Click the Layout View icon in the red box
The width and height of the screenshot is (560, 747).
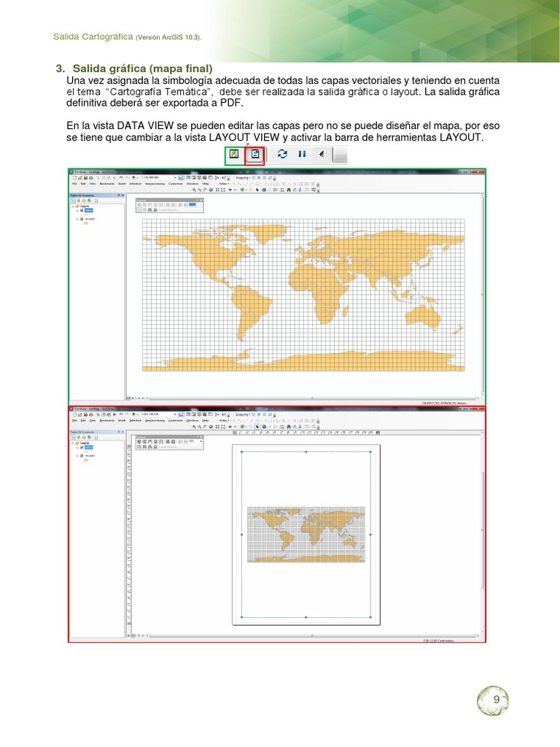[255, 154]
